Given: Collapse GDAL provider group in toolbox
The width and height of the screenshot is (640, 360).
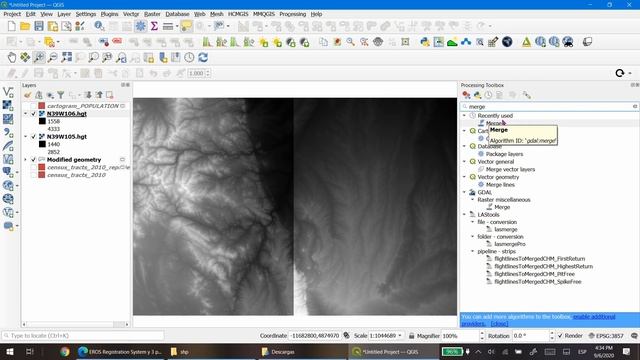Looking at the screenshot, I should 464,192.
